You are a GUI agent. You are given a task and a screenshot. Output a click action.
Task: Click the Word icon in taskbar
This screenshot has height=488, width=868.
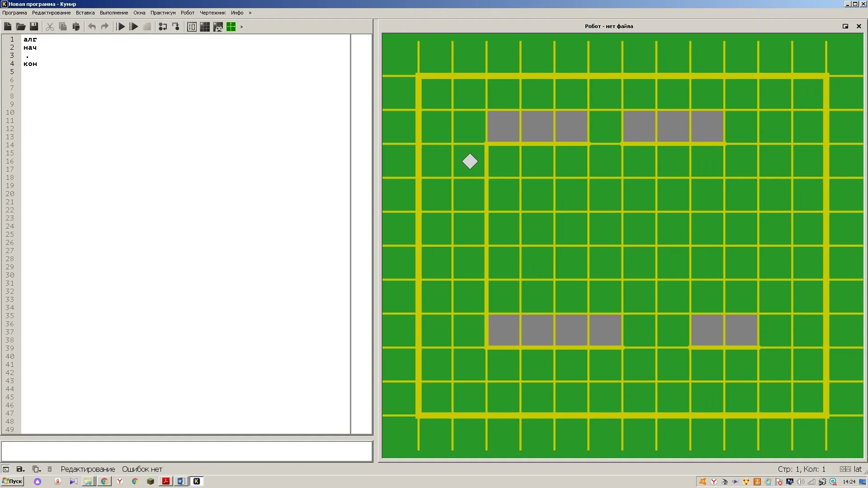coord(181,481)
